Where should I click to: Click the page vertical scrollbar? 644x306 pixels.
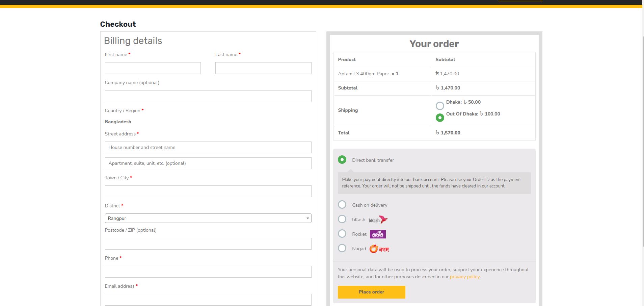click(643, 135)
